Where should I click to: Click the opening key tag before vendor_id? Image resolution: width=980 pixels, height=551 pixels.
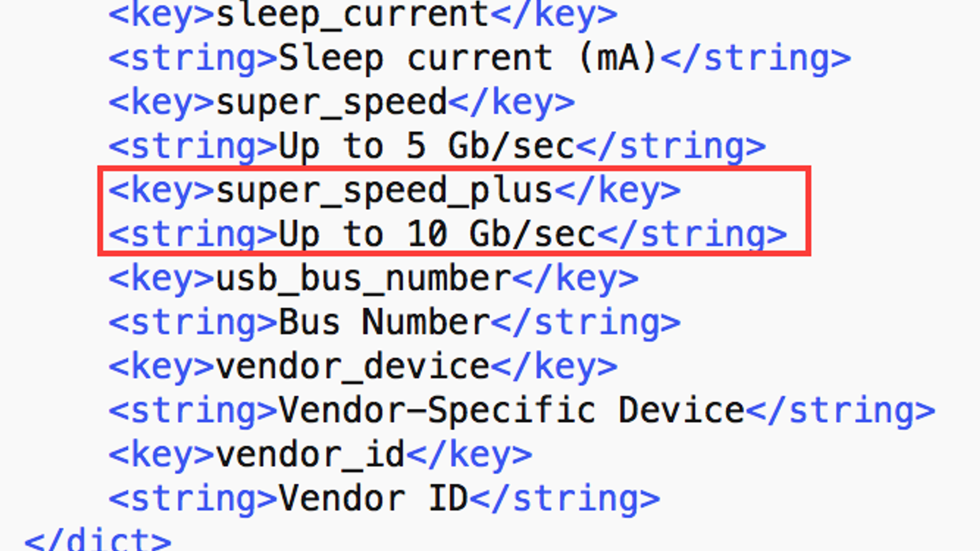(162, 455)
